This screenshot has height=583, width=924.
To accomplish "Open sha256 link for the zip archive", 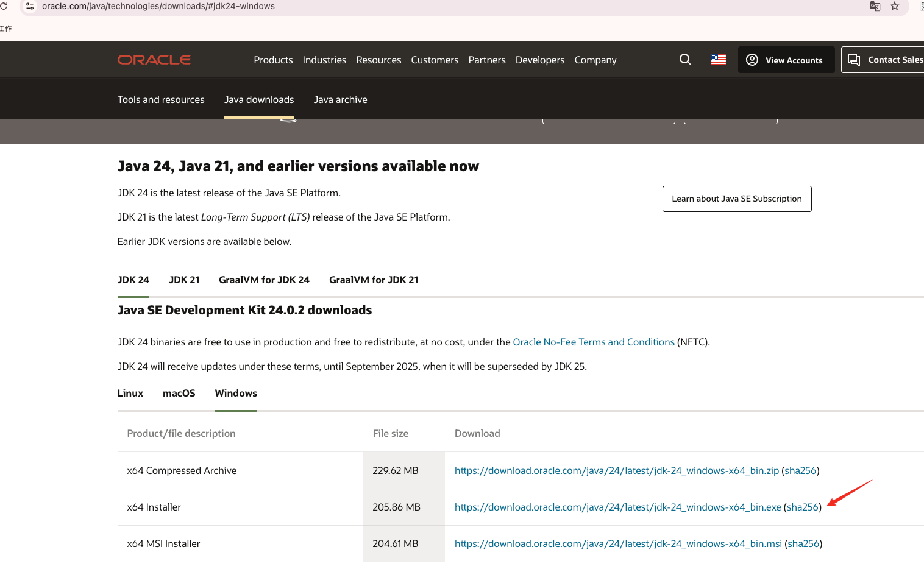I will click(800, 470).
